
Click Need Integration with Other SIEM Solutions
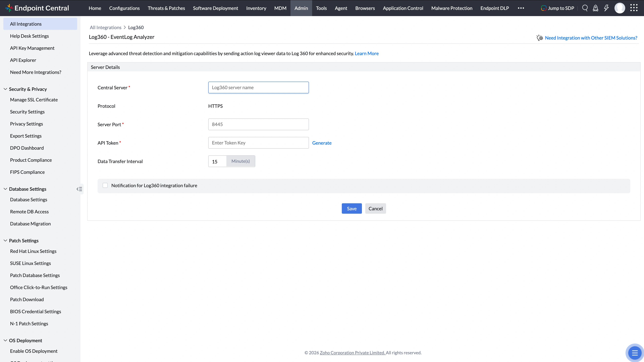pos(591,38)
